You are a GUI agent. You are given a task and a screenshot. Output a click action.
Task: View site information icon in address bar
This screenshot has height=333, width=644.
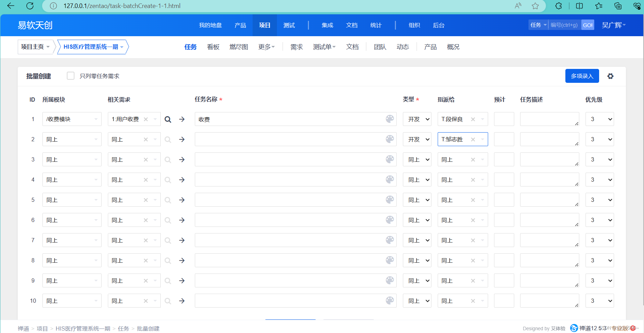pyautogui.click(x=53, y=6)
